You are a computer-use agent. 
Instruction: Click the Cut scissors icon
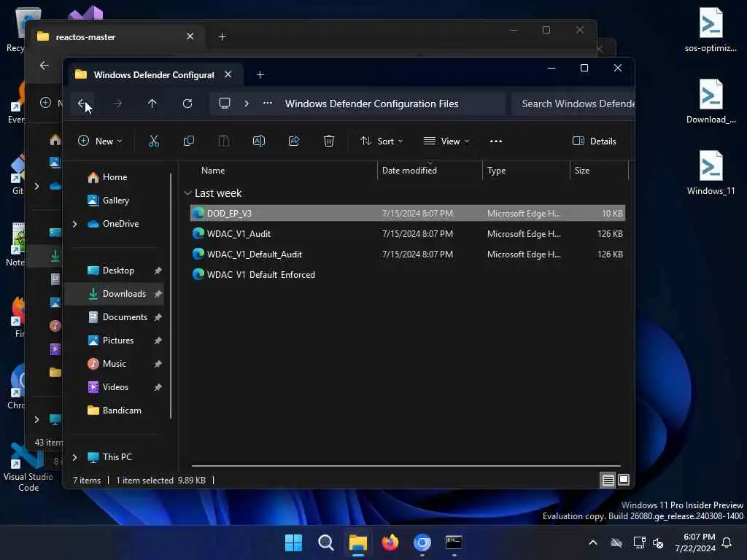coord(153,141)
